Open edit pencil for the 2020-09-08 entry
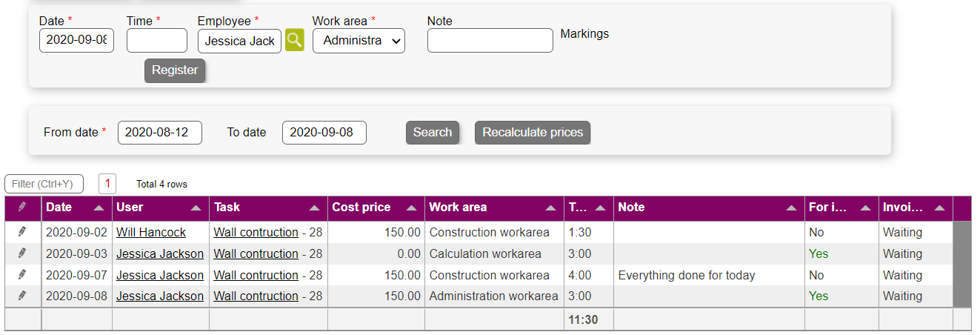This screenshot has width=980, height=335. click(x=22, y=296)
